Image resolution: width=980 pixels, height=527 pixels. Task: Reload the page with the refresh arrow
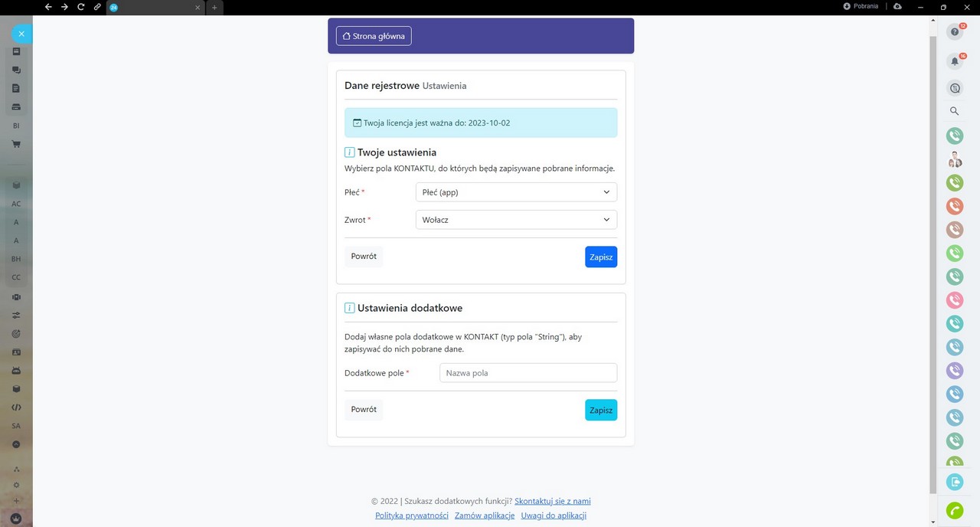[x=80, y=7]
